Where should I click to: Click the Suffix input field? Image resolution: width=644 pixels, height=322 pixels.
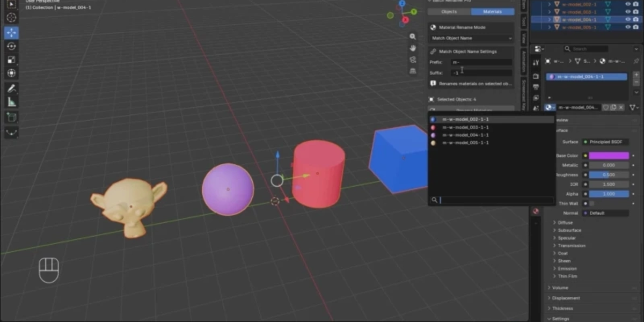point(481,72)
